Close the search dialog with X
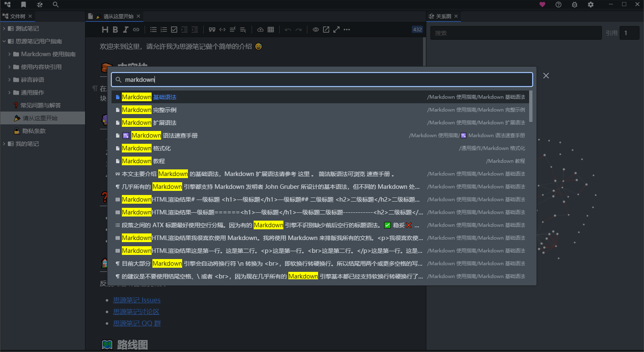 546,76
